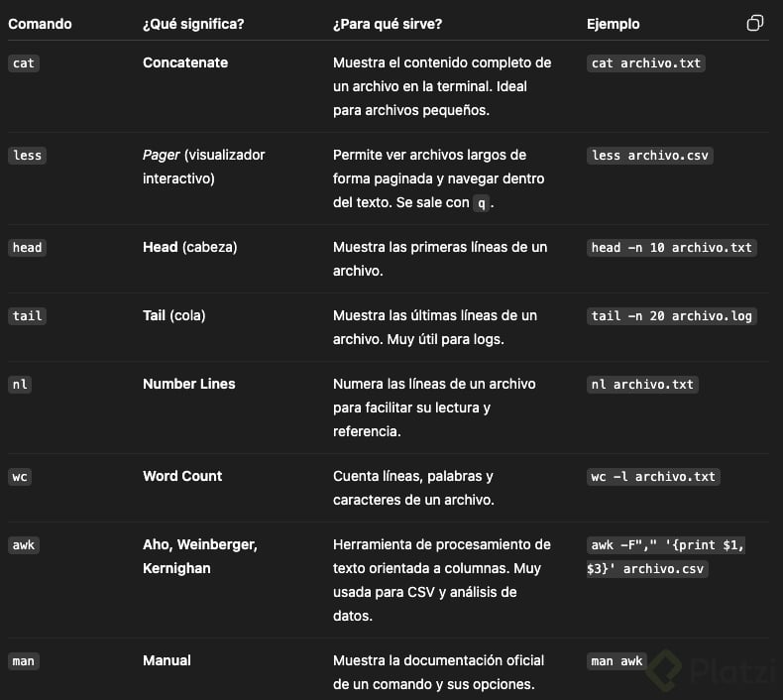The width and height of the screenshot is (783, 700).
Task: Click the head command code chip
Action: click(27, 248)
